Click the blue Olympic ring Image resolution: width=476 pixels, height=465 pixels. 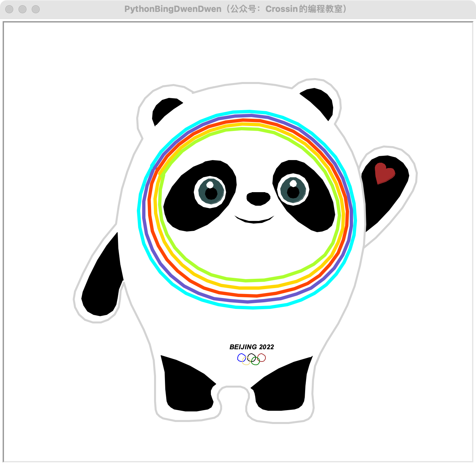(x=242, y=358)
